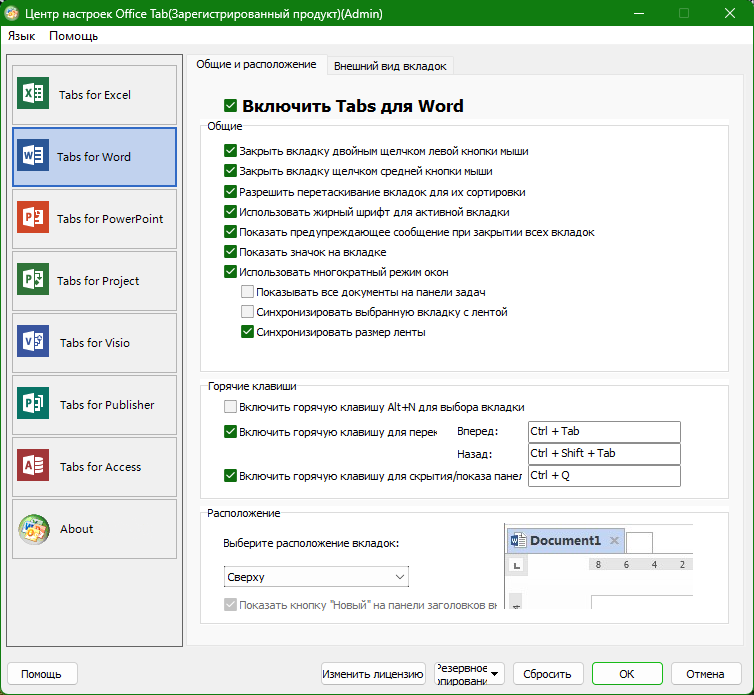Click the Помощь button at bottom

[x=41, y=674]
